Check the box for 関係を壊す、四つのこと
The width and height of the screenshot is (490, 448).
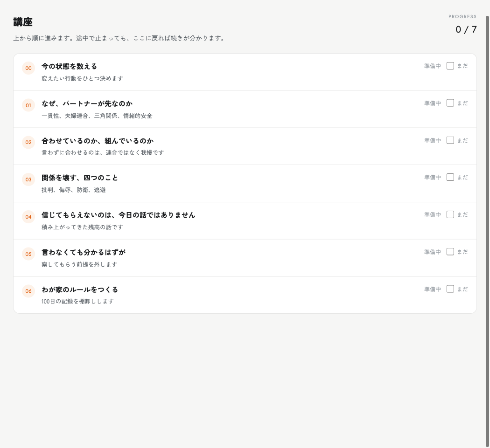[450, 177]
